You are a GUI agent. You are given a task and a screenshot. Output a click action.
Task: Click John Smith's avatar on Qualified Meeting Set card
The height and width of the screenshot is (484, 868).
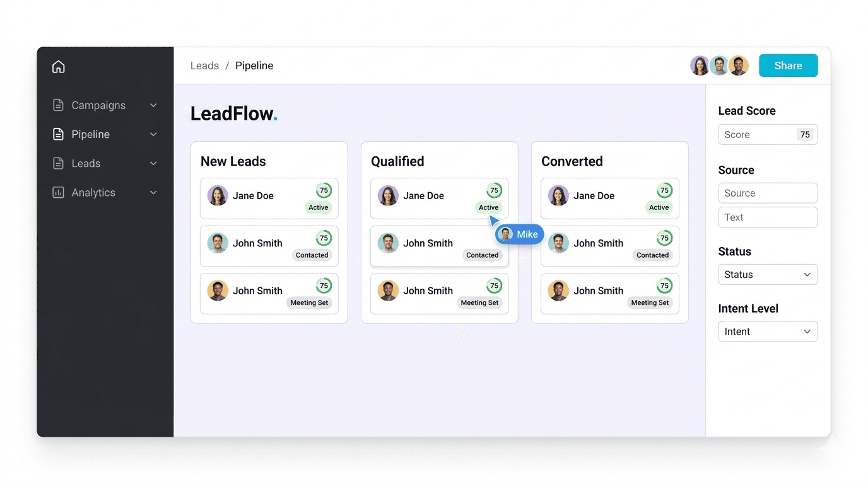(388, 291)
